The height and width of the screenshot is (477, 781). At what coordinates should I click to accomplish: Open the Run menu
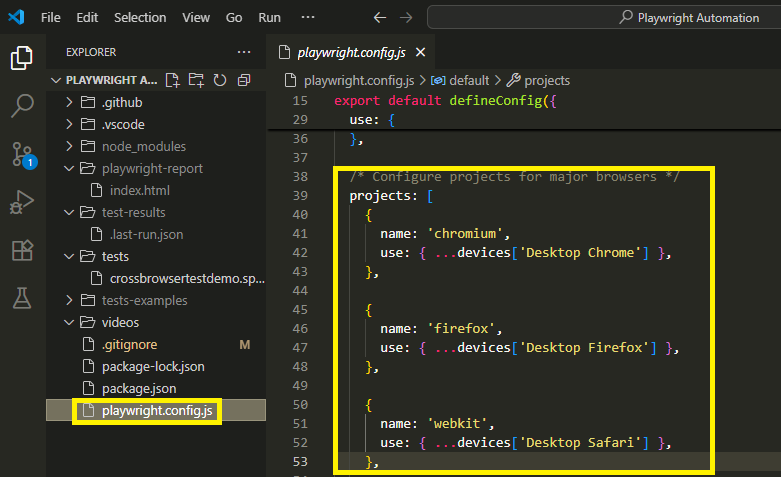(x=269, y=17)
